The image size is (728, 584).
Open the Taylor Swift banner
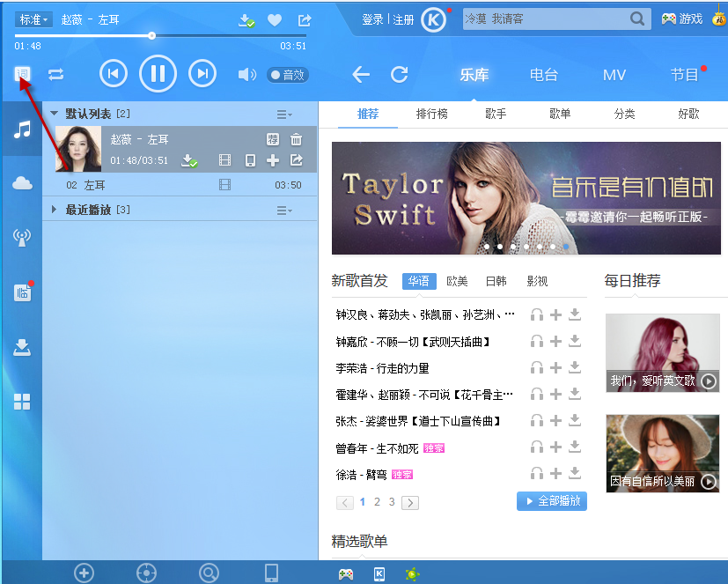click(526, 198)
